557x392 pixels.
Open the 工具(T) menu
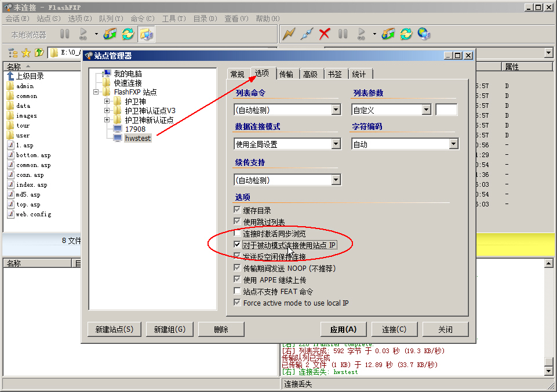[173, 19]
